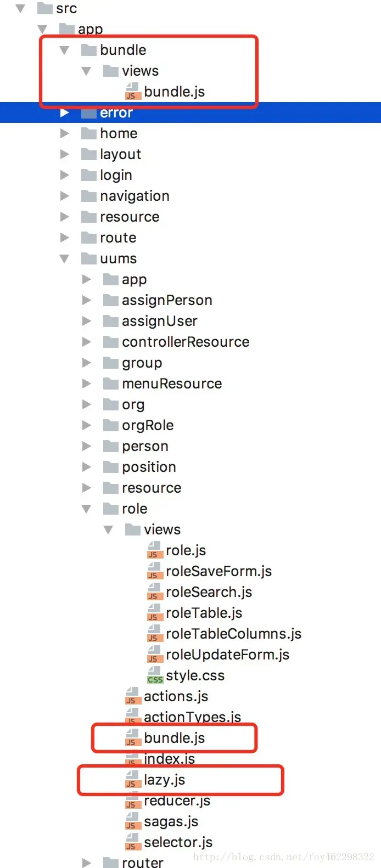Click the JS icon next to selector.js

click(133, 842)
